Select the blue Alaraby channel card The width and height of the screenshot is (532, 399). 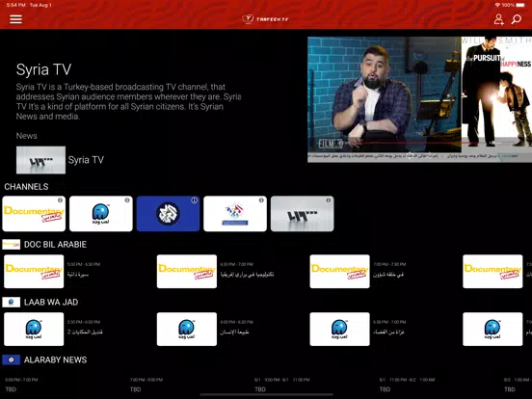click(x=169, y=214)
